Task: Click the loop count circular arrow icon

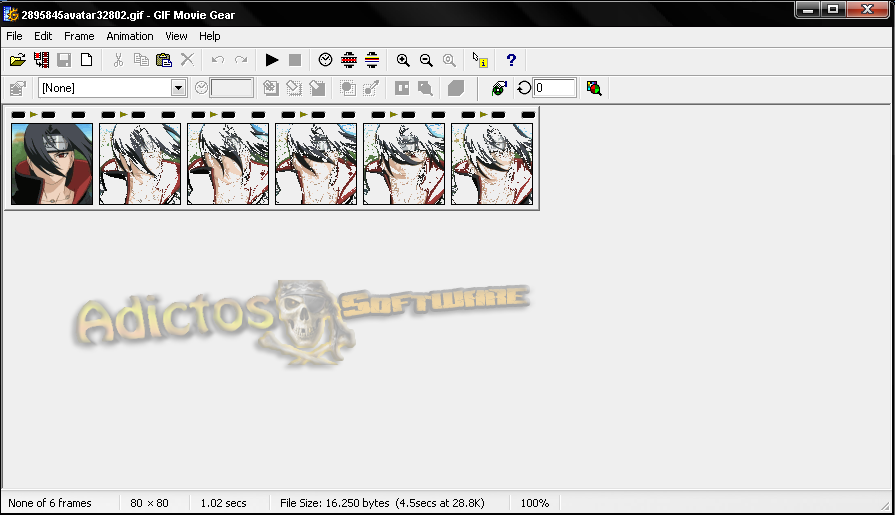Action: click(x=524, y=88)
